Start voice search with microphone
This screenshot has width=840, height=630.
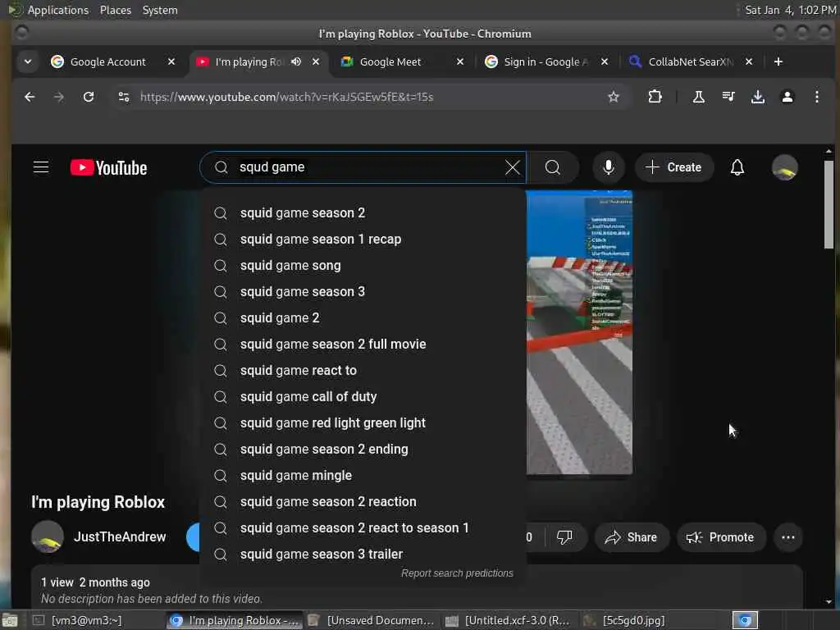(x=608, y=167)
